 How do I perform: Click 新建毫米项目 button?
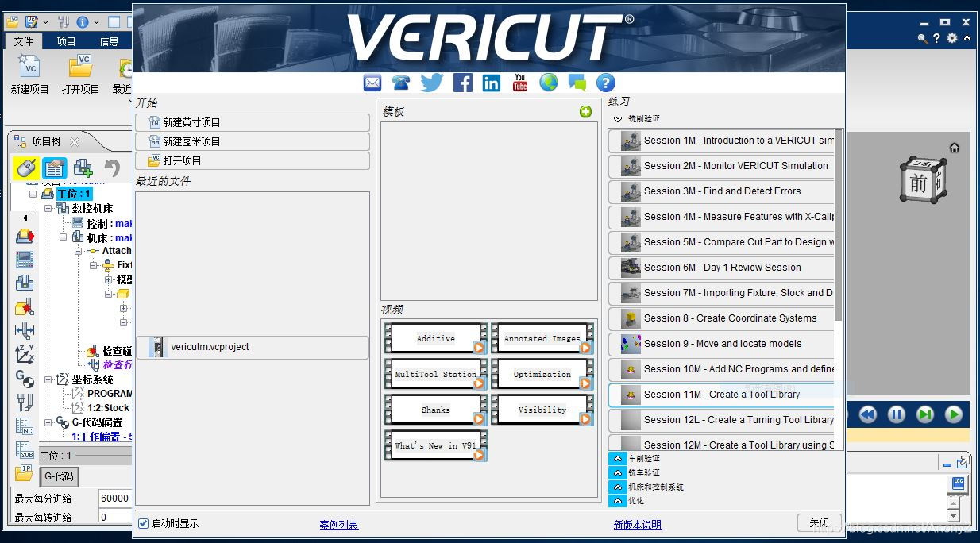(x=253, y=141)
